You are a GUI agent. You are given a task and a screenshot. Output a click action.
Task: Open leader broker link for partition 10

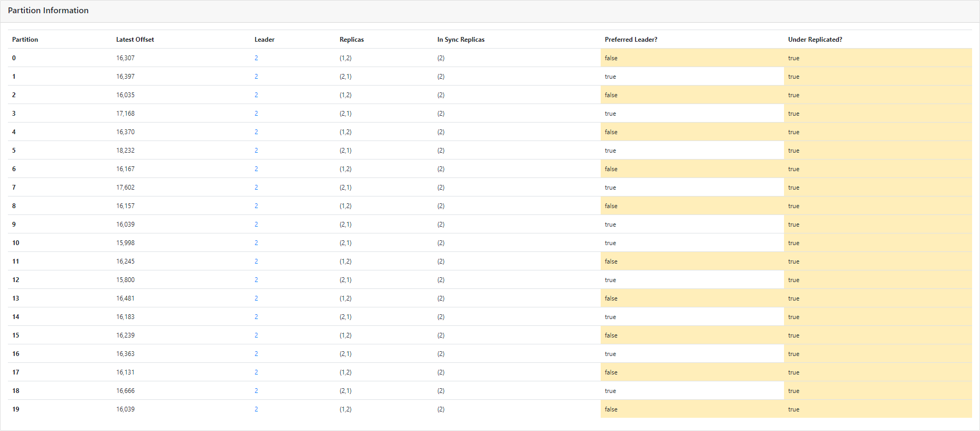coord(256,243)
